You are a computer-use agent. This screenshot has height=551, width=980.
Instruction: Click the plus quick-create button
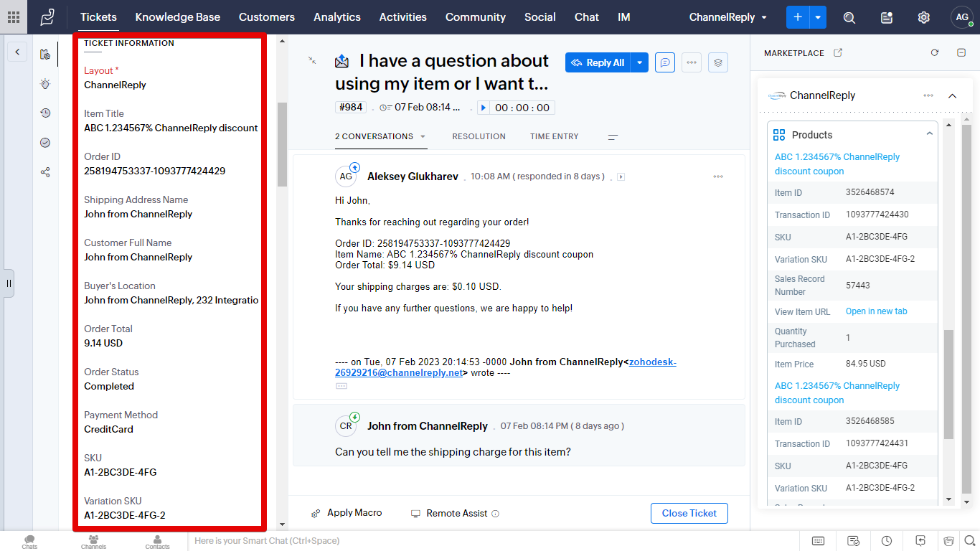[x=798, y=17]
